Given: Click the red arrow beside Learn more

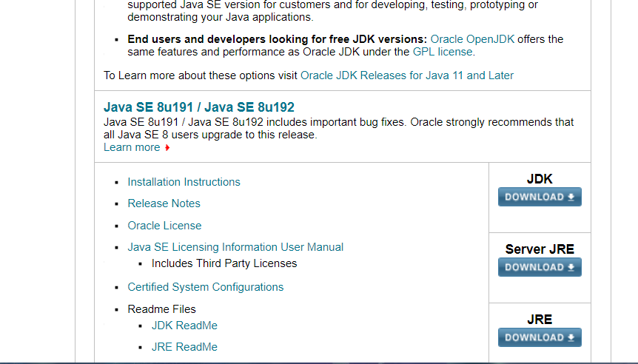Looking at the screenshot, I should click(167, 148).
